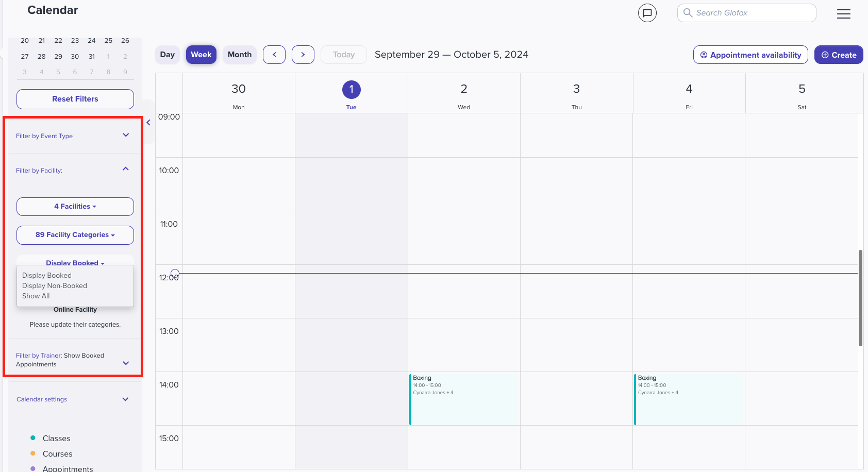
Task: Go to next week arrow
Action: 303,55
